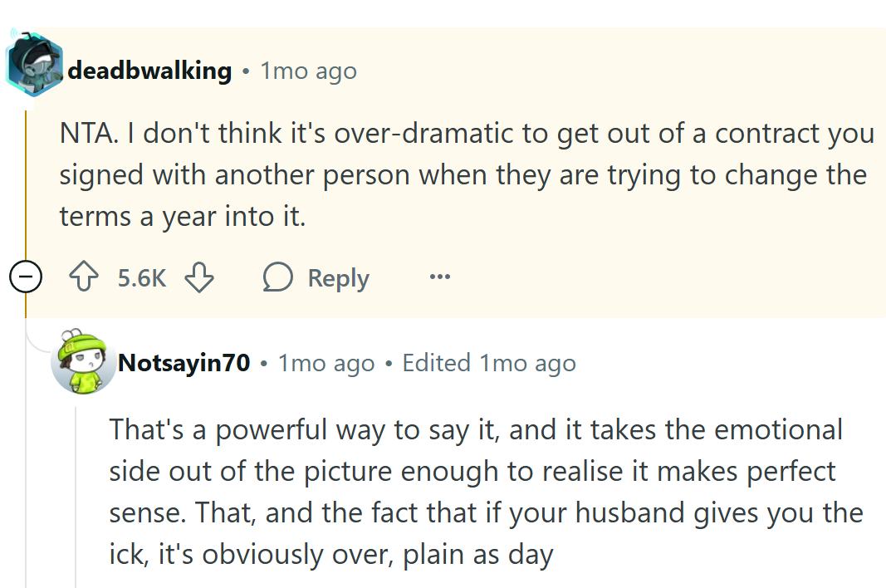
Task: Click the Edited 1mo ago label
Action: [488, 362]
